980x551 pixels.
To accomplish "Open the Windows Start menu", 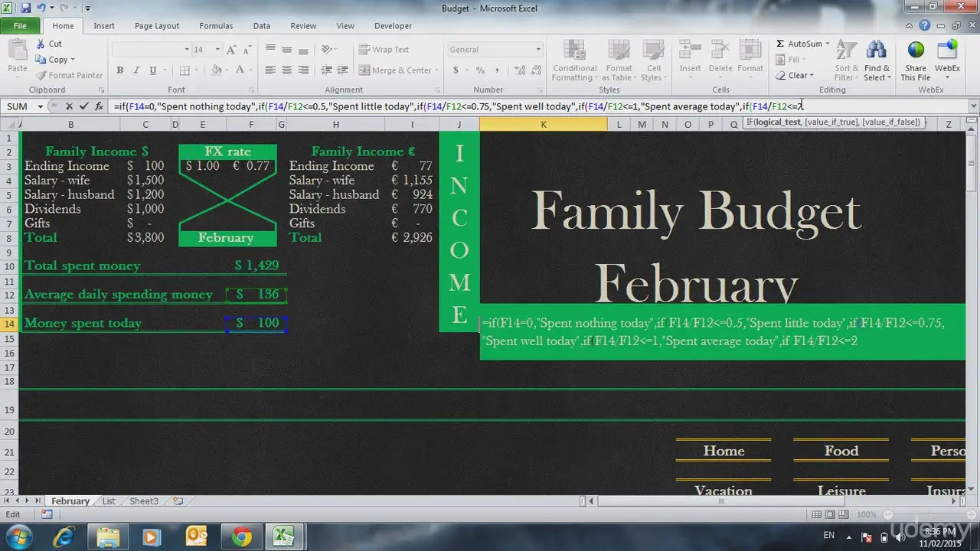I will point(18,536).
